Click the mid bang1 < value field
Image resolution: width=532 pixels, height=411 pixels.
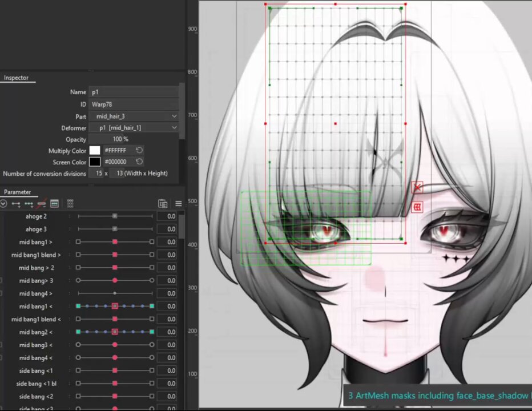pyautogui.click(x=167, y=306)
